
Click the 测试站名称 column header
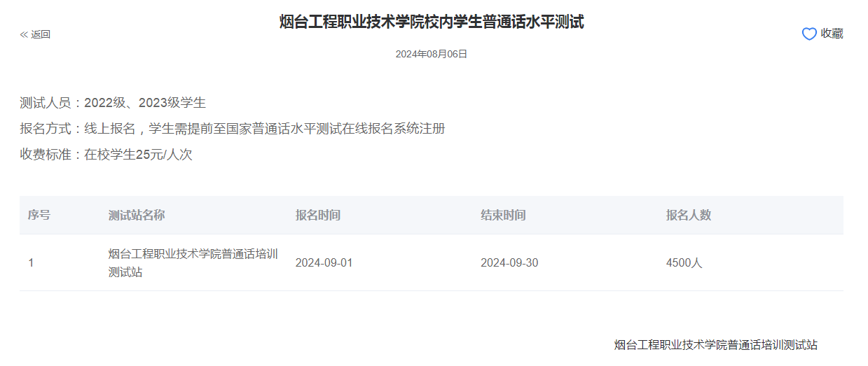[137, 215]
